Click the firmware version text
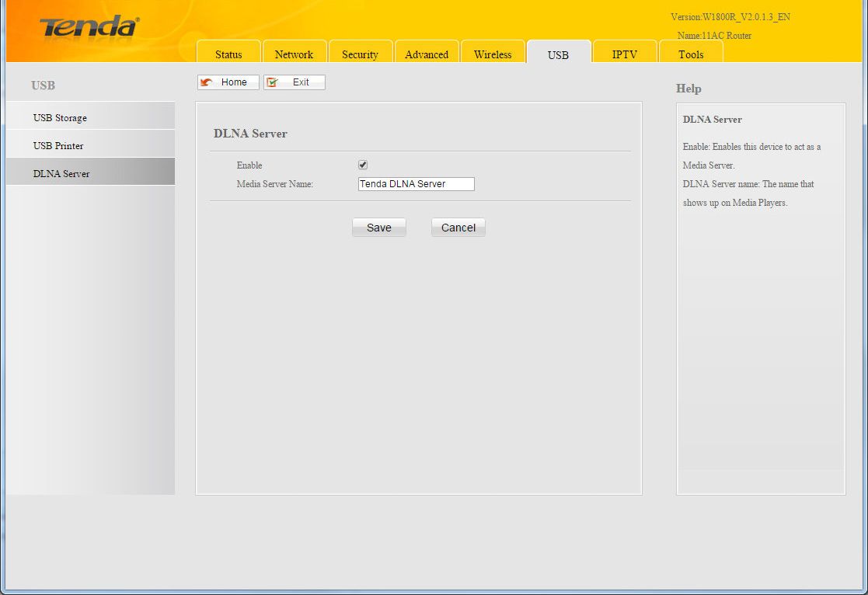The width and height of the screenshot is (868, 595). pos(730,17)
